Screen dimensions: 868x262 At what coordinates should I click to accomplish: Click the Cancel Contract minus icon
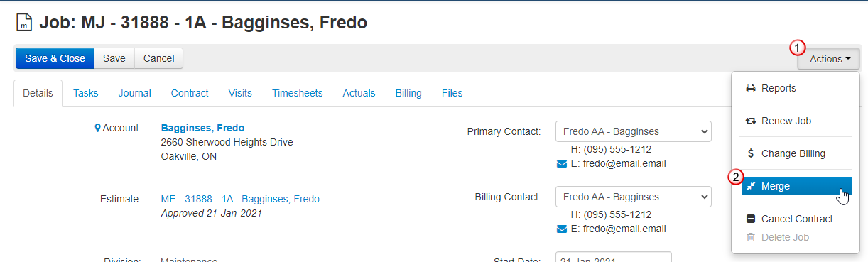pyautogui.click(x=750, y=219)
